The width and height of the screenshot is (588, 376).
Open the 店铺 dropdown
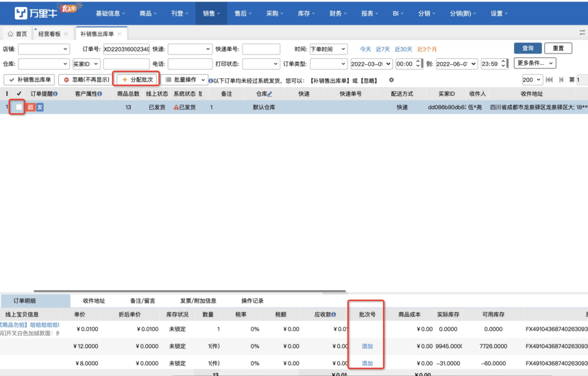click(x=44, y=49)
